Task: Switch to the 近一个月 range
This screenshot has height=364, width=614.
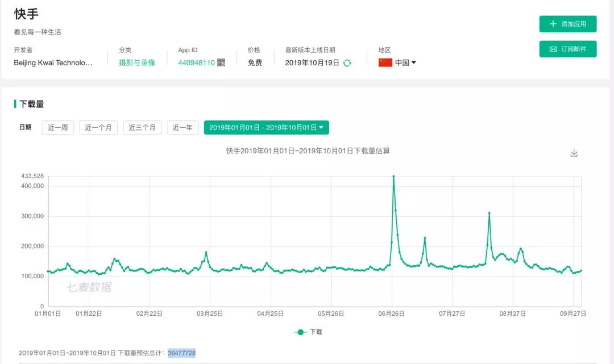Action: (x=98, y=128)
